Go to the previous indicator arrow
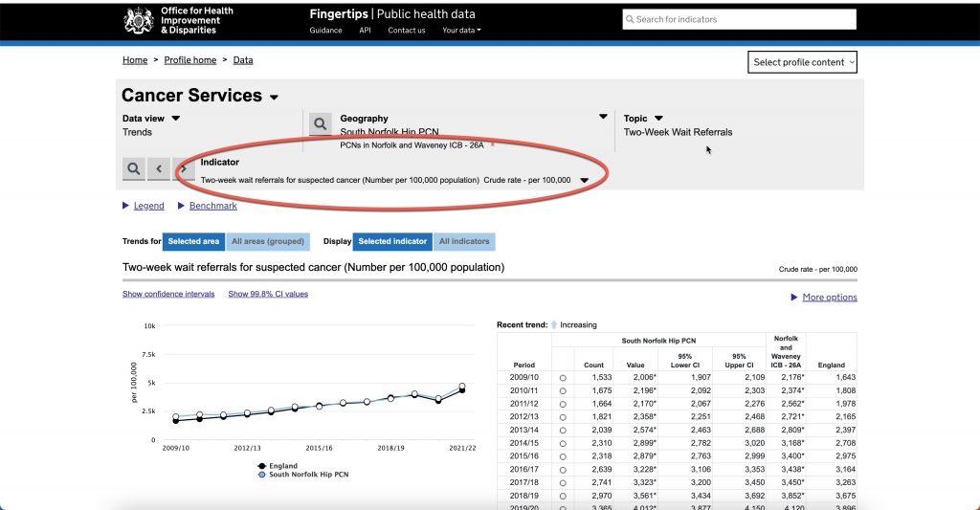 pyautogui.click(x=159, y=168)
